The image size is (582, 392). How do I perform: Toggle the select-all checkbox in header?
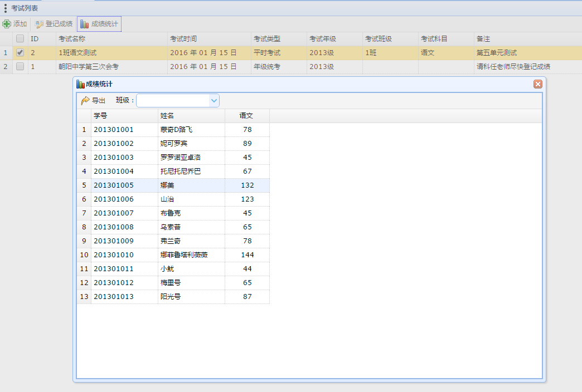[x=20, y=38]
